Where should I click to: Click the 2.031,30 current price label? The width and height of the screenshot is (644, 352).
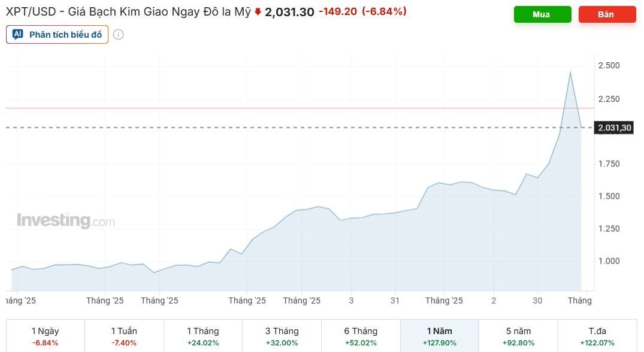click(615, 128)
